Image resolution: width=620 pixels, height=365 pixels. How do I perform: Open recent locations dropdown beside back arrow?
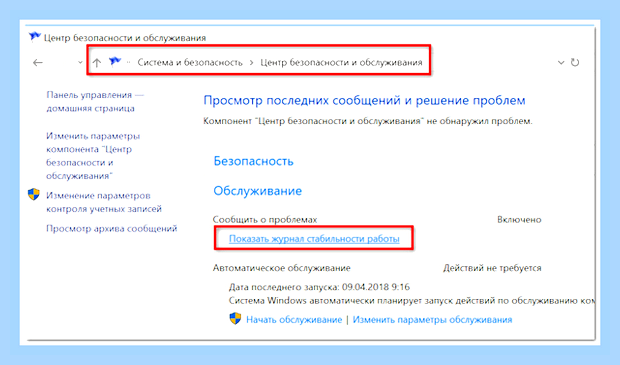[80, 62]
